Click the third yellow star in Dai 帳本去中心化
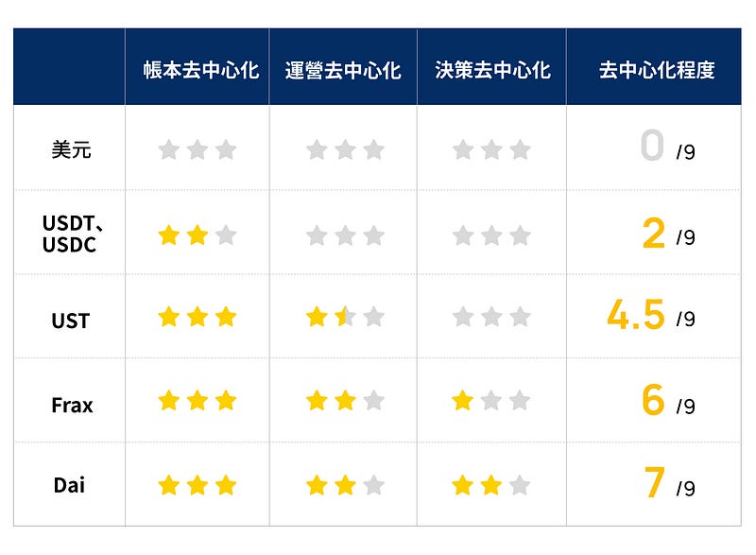 point(226,485)
